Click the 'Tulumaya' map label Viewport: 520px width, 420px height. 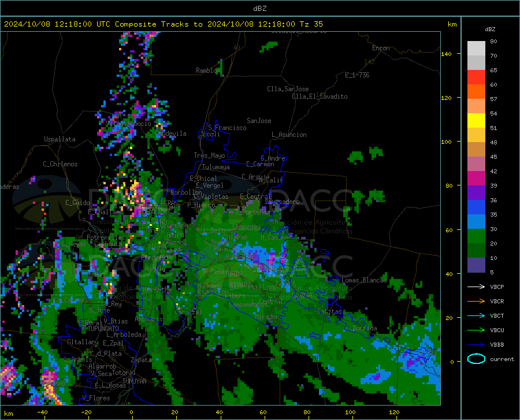point(216,167)
